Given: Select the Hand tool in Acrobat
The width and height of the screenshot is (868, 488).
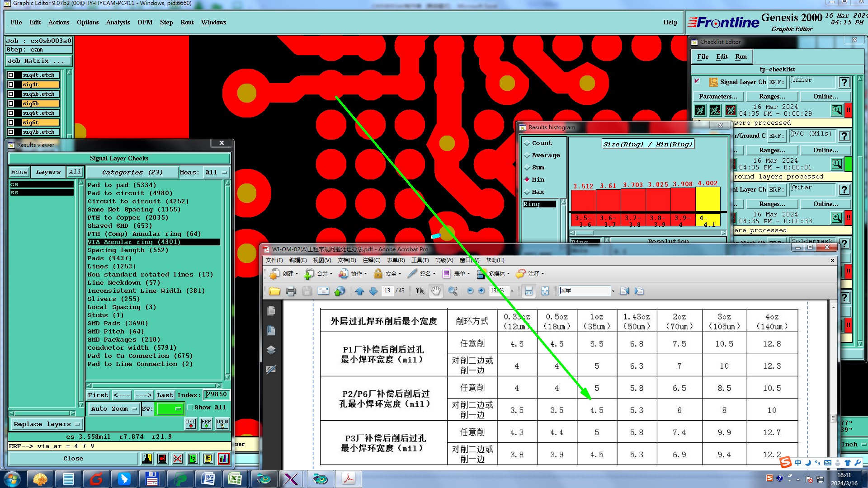Looking at the screenshot, I should coord(435,291).
